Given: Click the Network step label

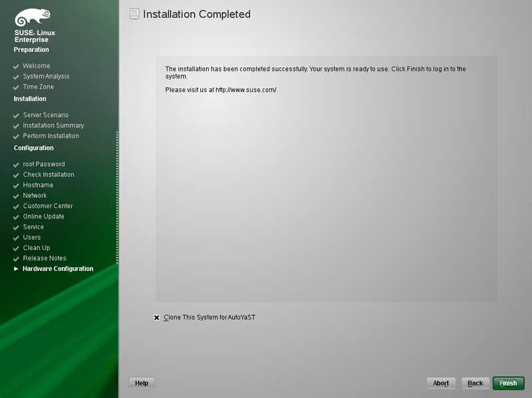Looking at the screenshot, I should [35, 195].
